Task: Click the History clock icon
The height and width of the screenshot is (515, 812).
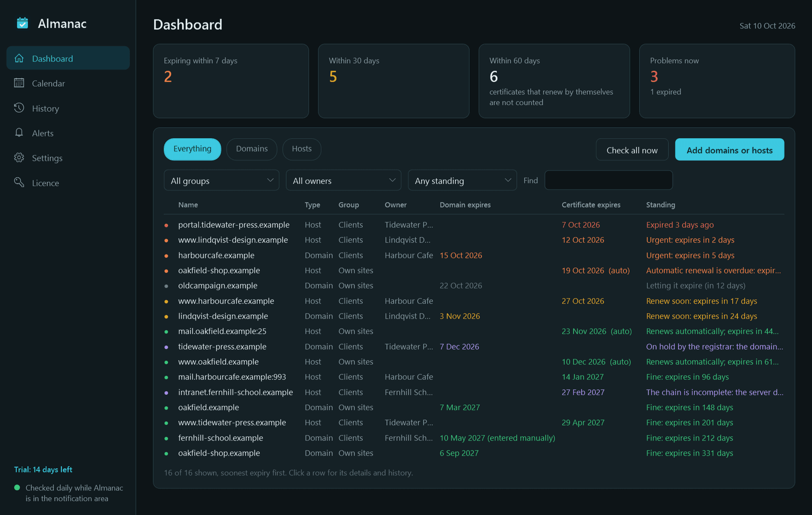Action: [x=19, y=108]
